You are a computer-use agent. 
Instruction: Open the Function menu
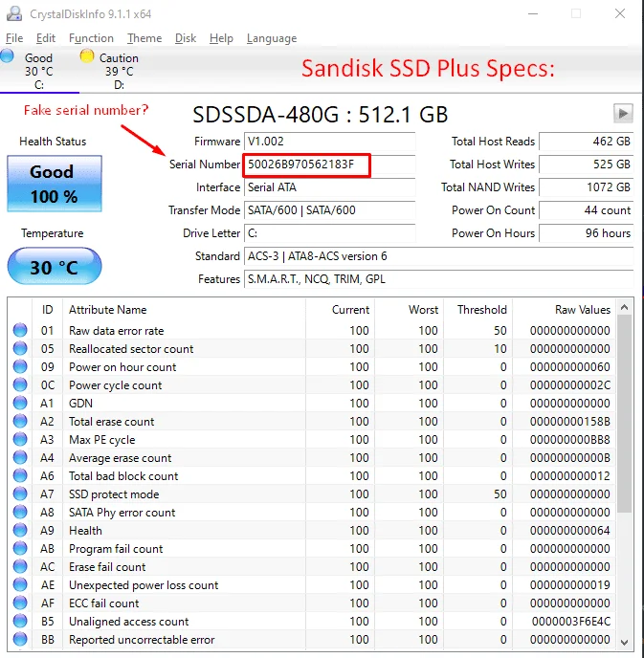tap(91, 38)
